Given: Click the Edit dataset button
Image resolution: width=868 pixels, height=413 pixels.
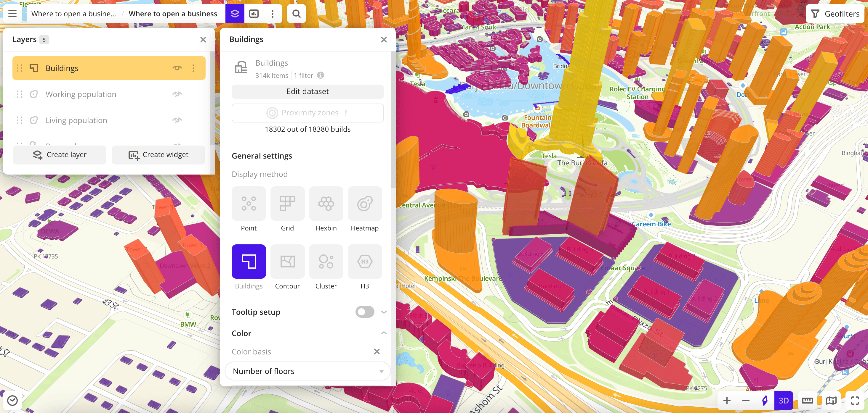Looking at the screenshot, I should pos(307,91).
